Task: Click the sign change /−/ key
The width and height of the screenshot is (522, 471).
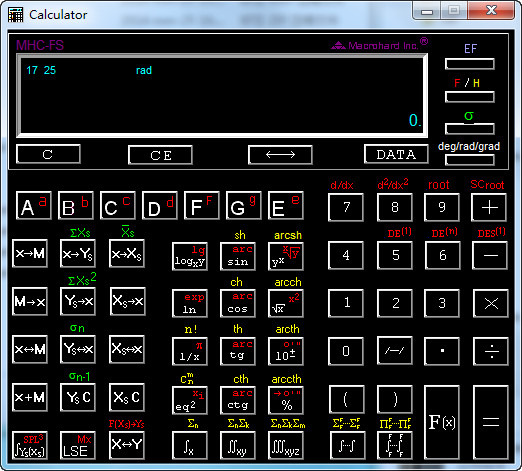Action: tap(394, 351)
